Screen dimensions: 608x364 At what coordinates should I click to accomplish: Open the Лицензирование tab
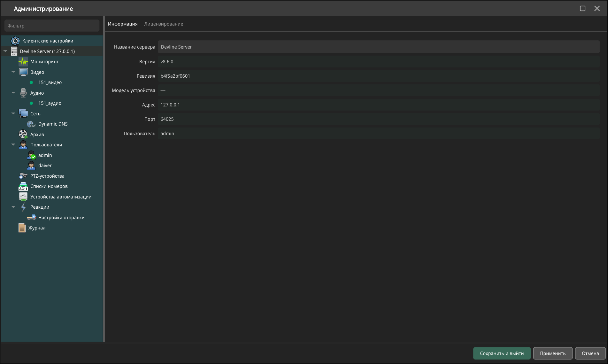point(164,24)
